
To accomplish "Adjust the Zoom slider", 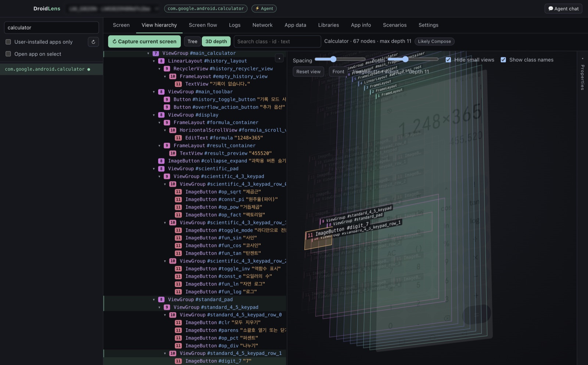I will (x=413, y=59).
